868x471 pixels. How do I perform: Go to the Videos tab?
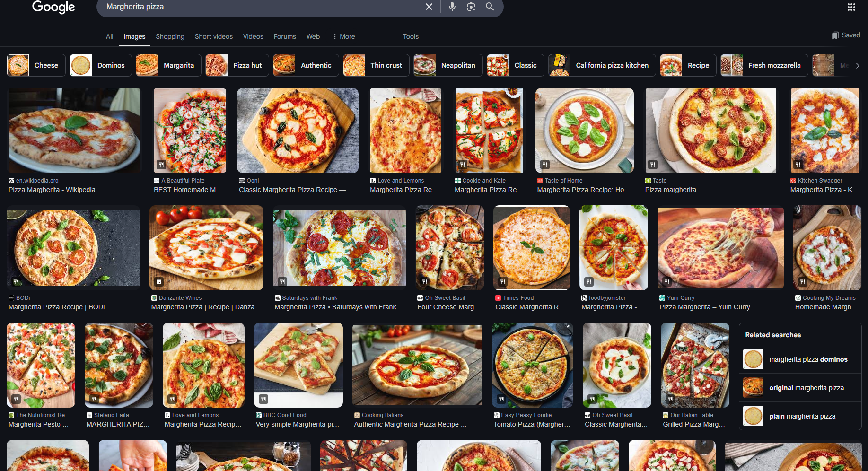coord(253,36)
